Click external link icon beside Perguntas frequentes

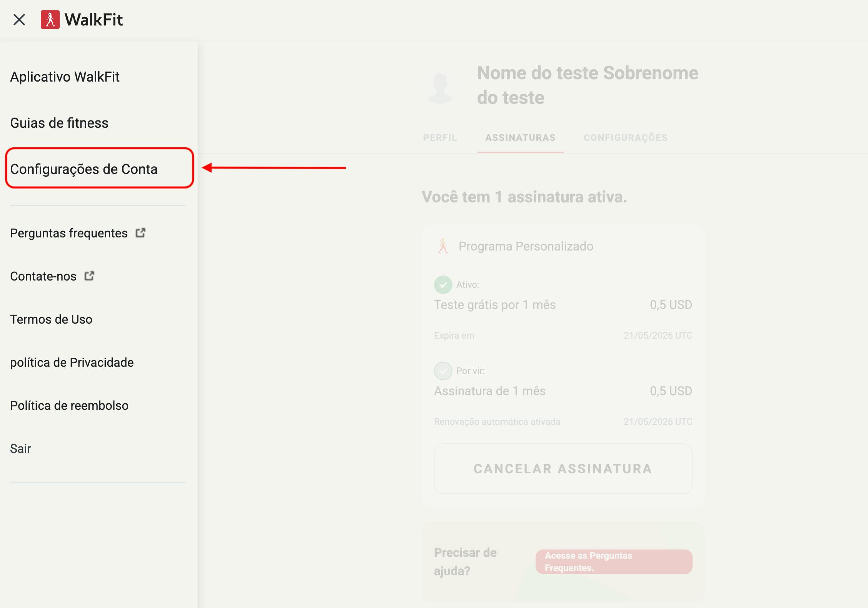140,233
